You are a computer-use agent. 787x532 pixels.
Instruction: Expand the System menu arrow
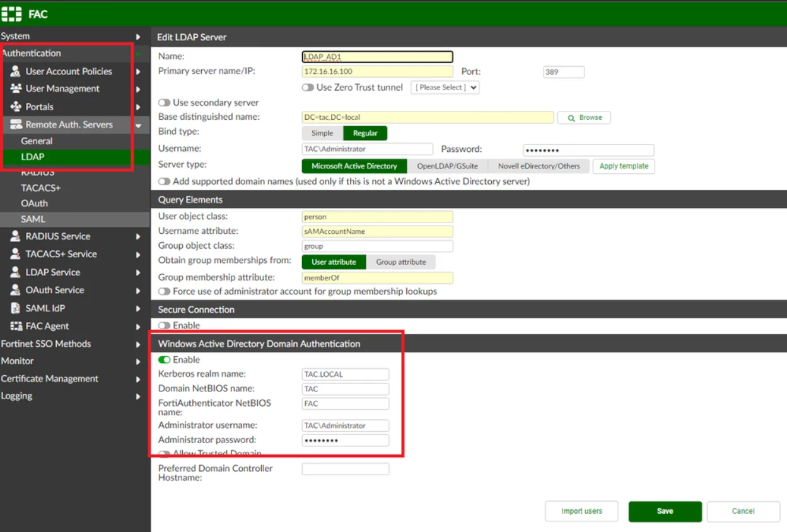[138, 37]
